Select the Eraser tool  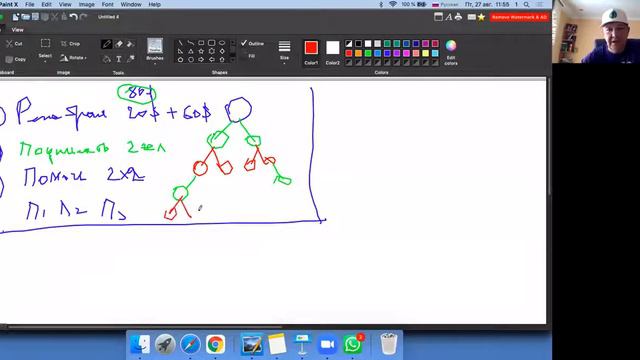tap(119, 44)
